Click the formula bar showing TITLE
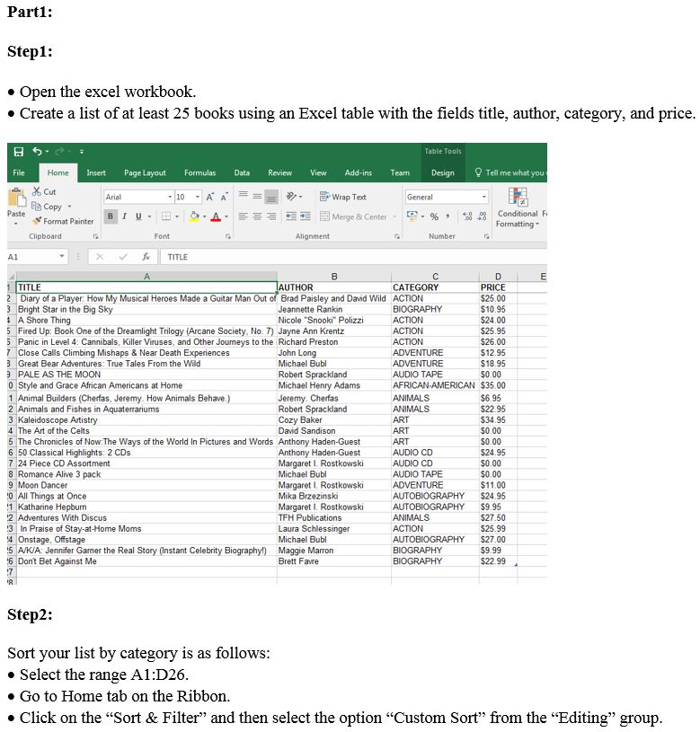Viewport: 700px width, 732px height. click(353, 257)
